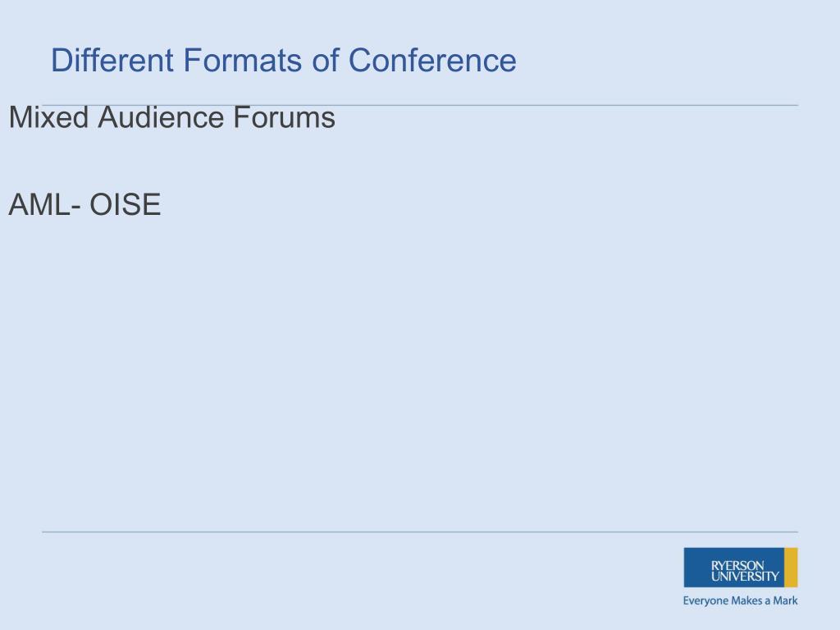Click the 'UNIVERSITY' word inside the logo

click(x=745, y=577)
